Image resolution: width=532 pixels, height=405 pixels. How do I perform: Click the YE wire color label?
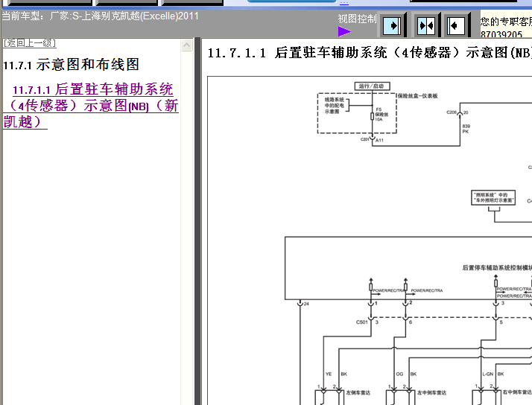[x=329, y=374]
